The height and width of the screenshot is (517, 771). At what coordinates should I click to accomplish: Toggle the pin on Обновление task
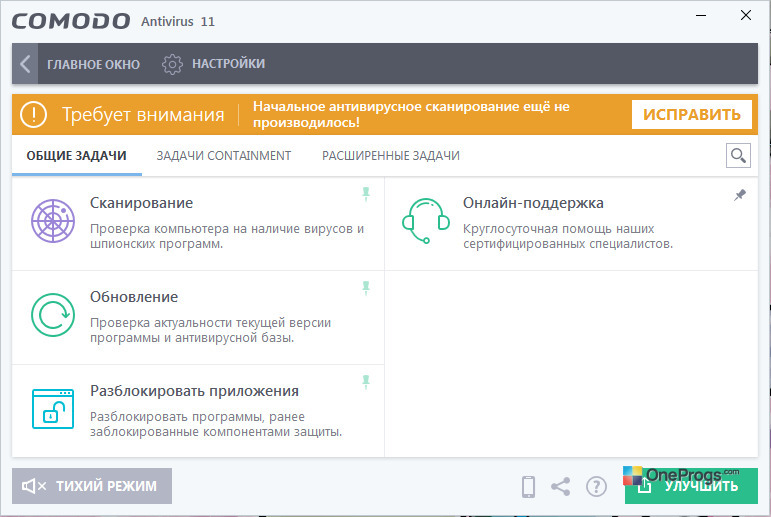[366, 288]
